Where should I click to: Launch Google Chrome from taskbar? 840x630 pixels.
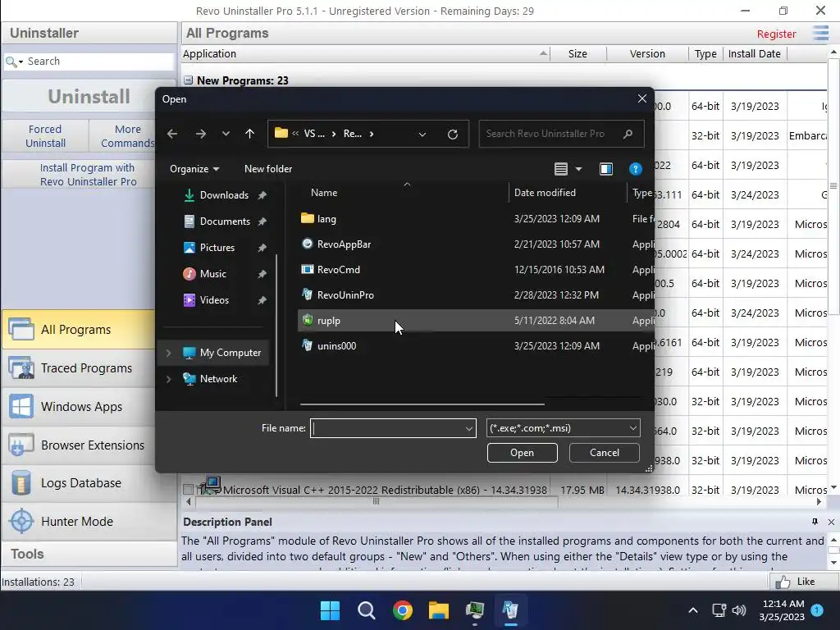(402, 610)
